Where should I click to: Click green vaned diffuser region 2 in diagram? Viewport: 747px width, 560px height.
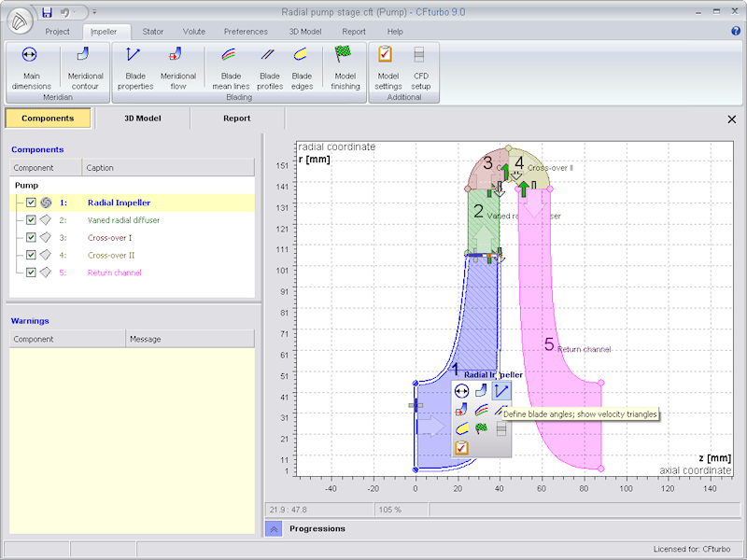pos(484,221)
